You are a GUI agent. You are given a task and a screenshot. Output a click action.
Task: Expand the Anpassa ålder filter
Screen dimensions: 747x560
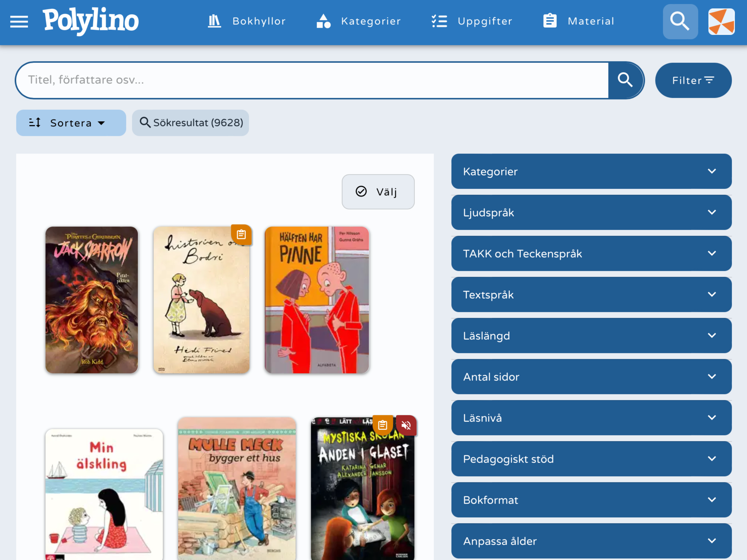point(591,541)
